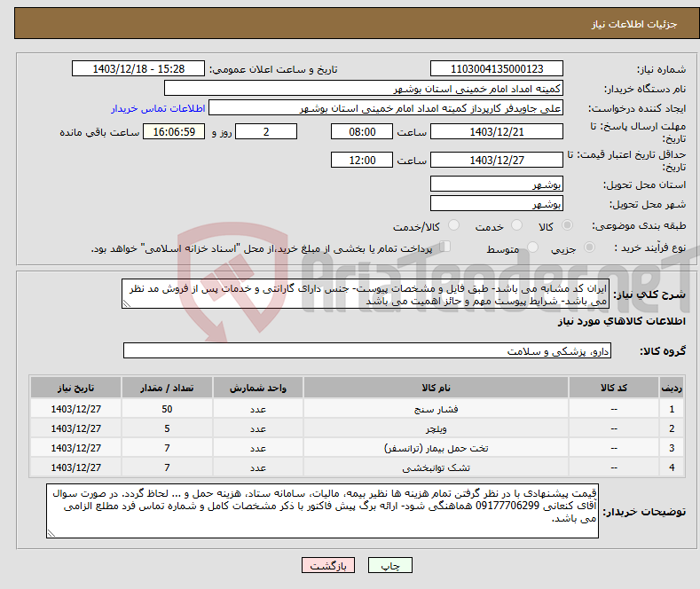Click the واحد شمارش column header

pos(258,388)
